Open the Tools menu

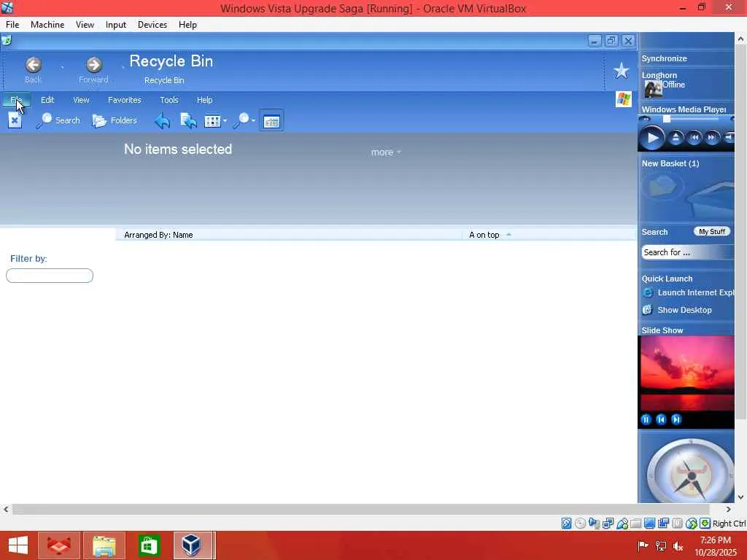tap(169, 100)
